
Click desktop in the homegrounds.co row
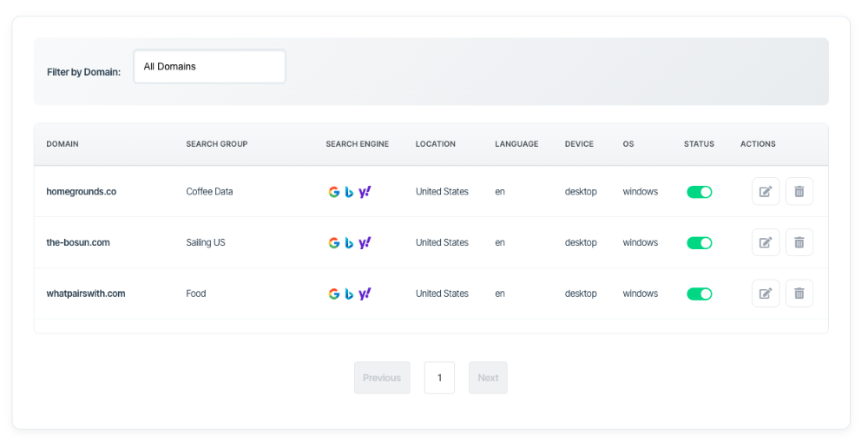581,192
